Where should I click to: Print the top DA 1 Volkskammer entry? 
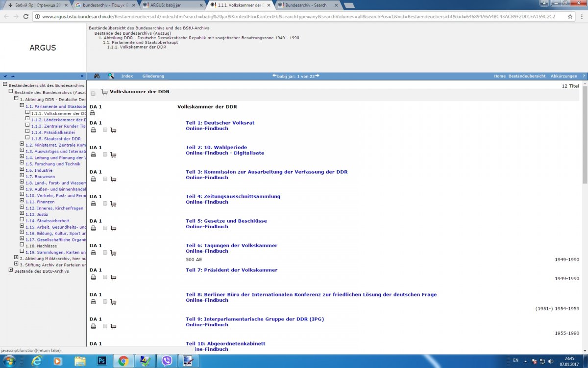(93, 113)
